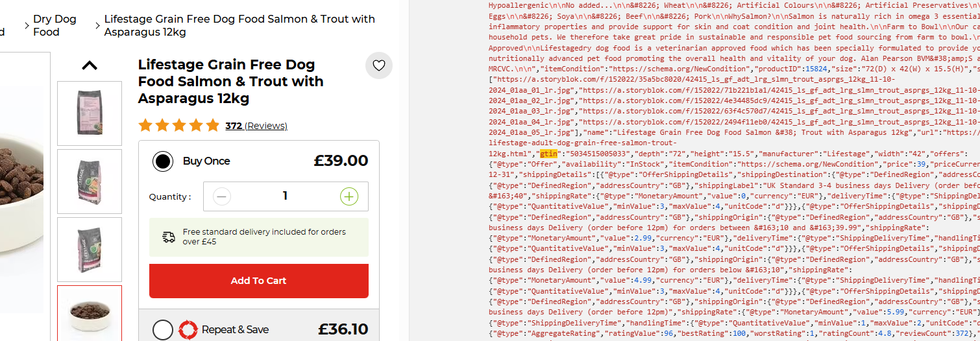Viewport: 980px width, 341px height.
Task: Click the quantity input field showing 1
Action: click(x=286, y=196)
